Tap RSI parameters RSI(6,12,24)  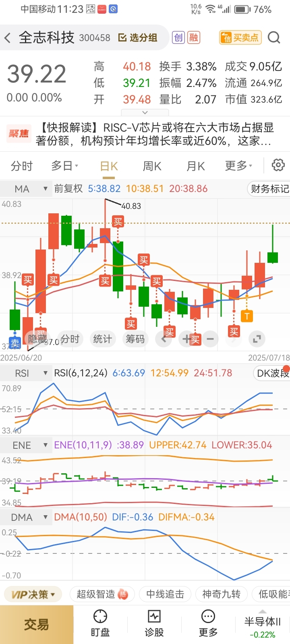pos(81,373)
